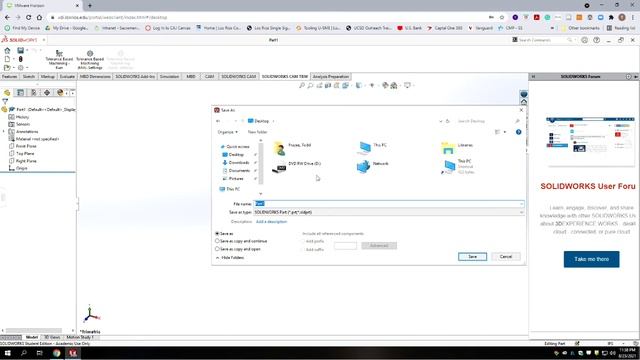This screenshot has height=360, width=640.
Task: Select Top Plane in the feature tree
Action: (x=25, y=153)
